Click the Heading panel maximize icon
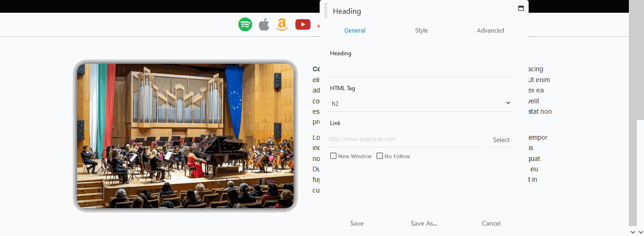 (521, 8)
